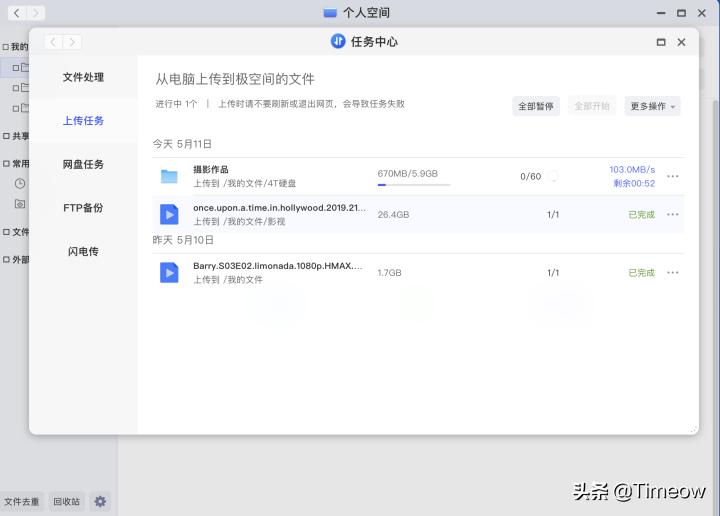Open the 更多操作 dropdown
Image resolution: width=720 pixels, height=516 pixels.
pyautogui.click(x=652, y=106)
